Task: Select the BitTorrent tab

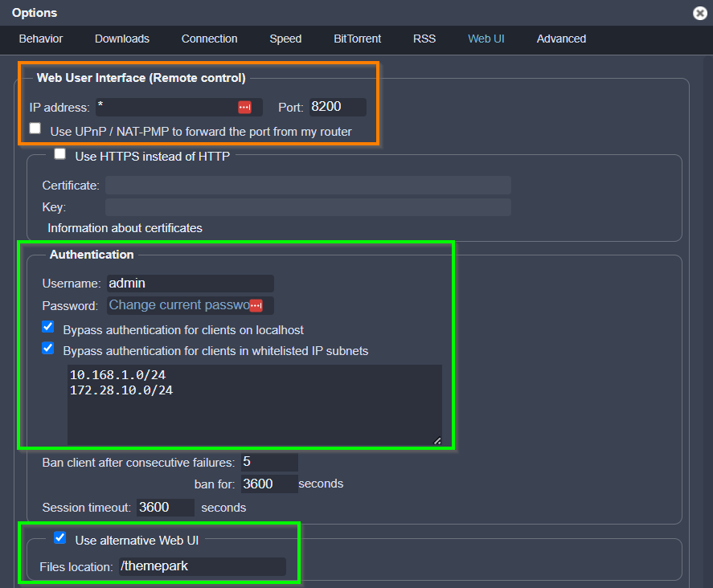Action: (358, 39)
